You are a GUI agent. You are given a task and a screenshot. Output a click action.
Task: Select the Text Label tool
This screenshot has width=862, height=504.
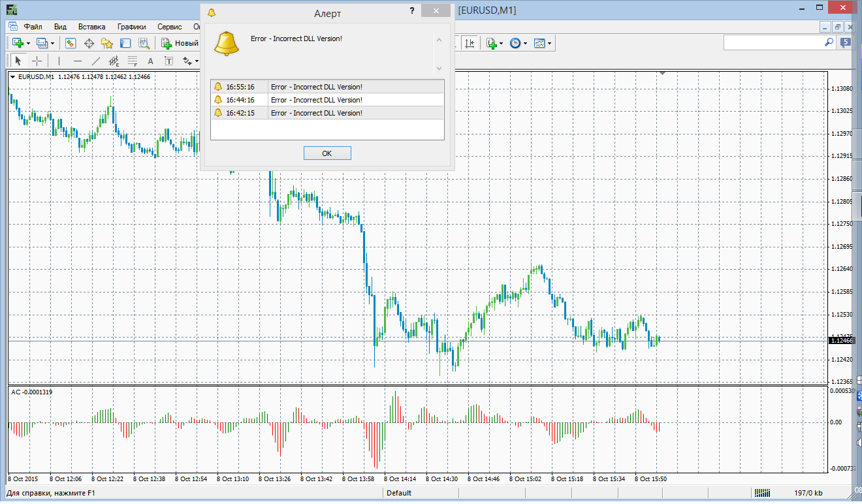click(x=168, y=61)
